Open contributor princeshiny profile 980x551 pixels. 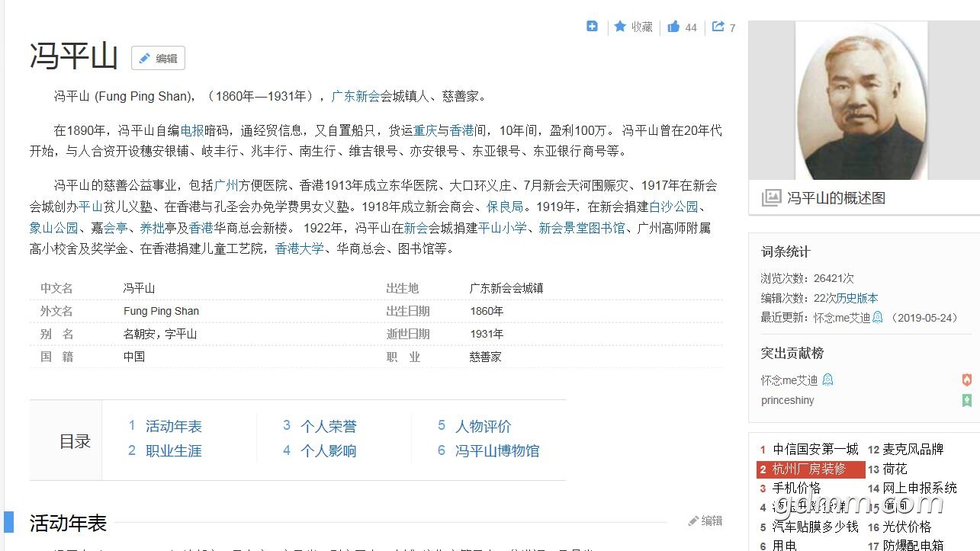tap(788, 400)
